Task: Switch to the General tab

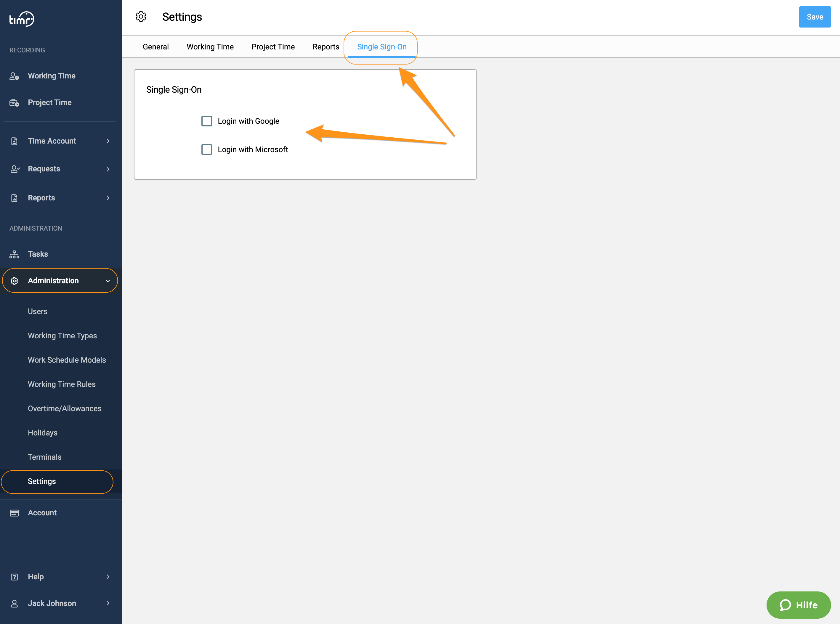Action: pyautogui.click(x=156, y=47)
